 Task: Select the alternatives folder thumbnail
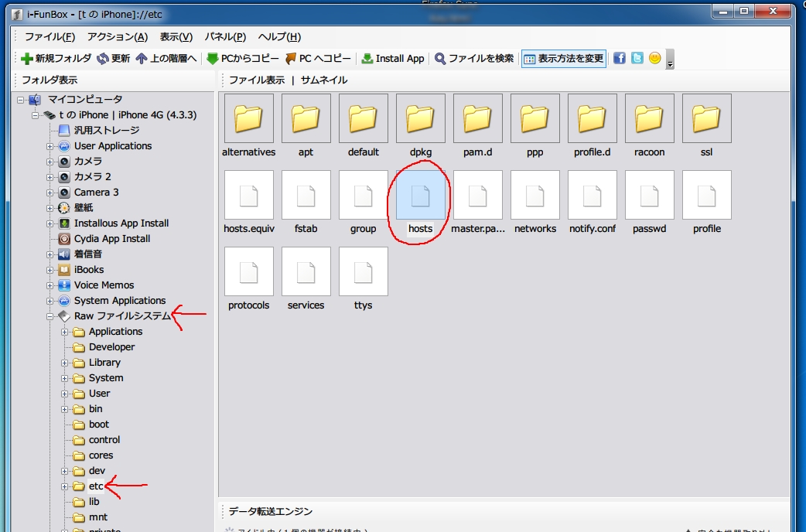(x=249, y=118)
